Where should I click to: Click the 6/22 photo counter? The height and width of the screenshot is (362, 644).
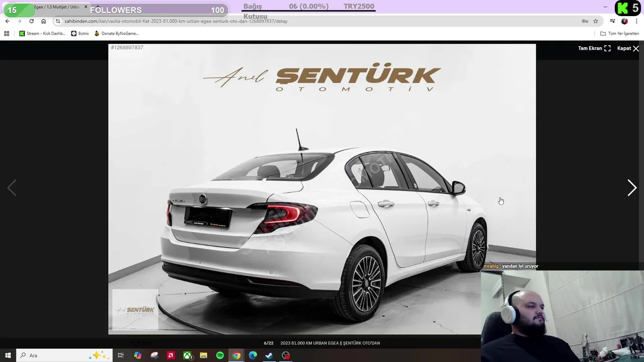click(269, 343)
